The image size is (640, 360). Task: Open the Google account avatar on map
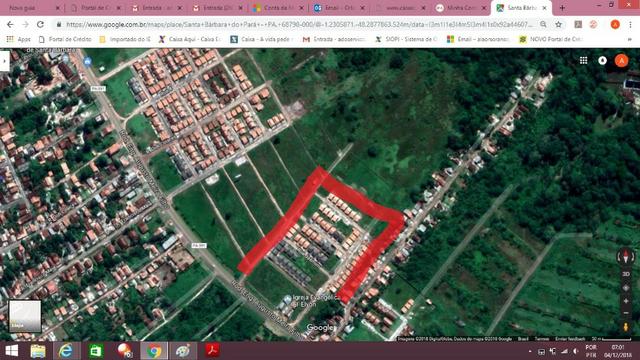(x=621, y=60)
